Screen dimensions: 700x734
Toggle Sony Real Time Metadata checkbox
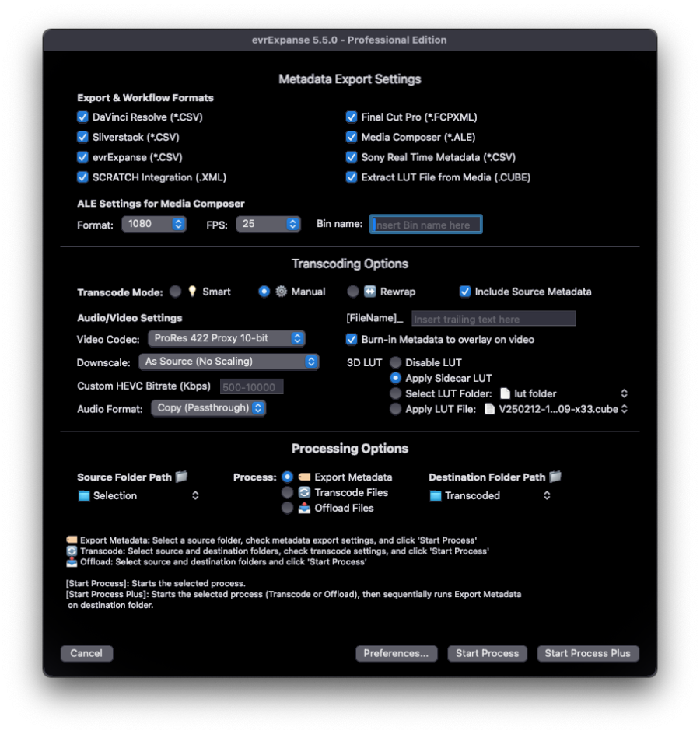[x=352, y=157]
